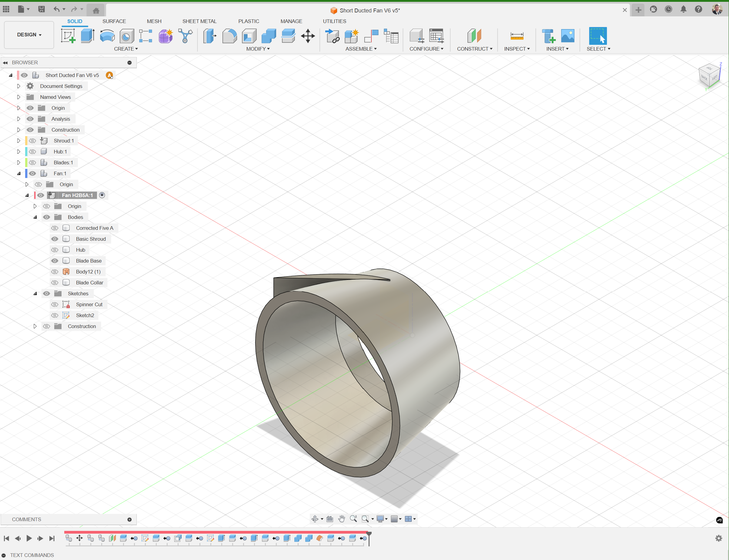Switch to the SHEET METAL tab
The width and height of the screenshot is (729, 560).
pyautogui.click(x=199, y=21)
